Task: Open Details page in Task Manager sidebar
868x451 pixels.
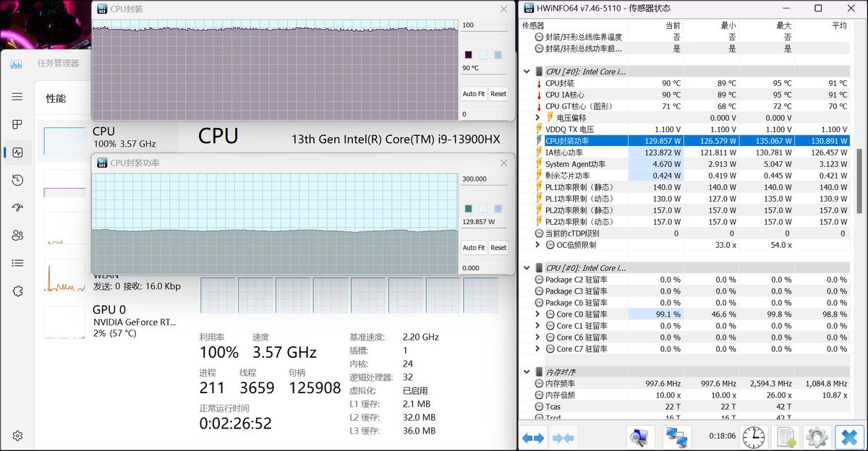Action: [x=17, y=263]
